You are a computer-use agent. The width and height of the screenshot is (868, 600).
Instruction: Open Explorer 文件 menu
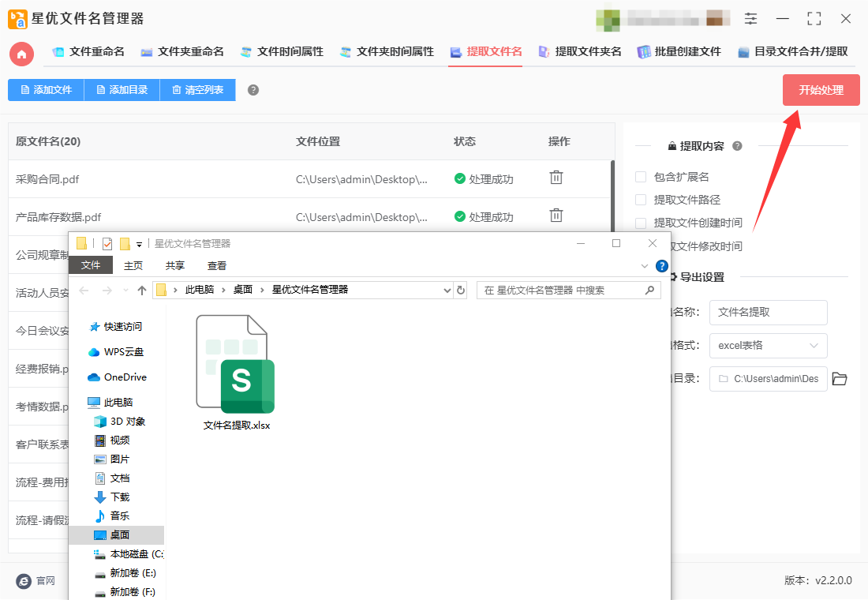[x=91, y=265]
